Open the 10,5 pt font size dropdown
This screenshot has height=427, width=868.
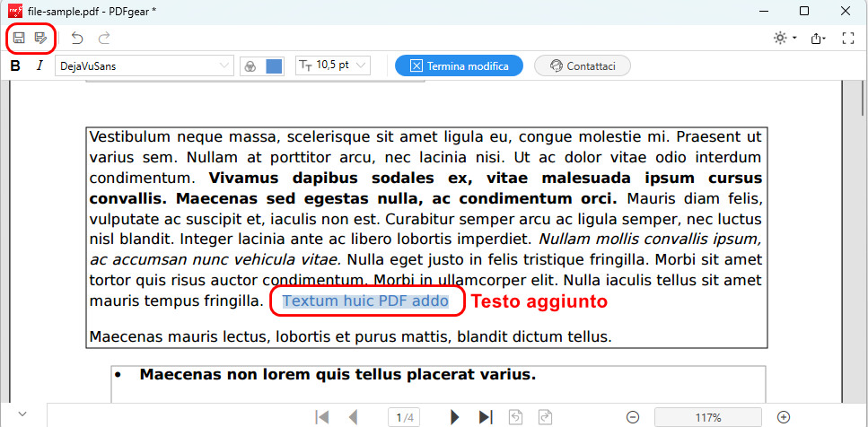pyautogui.click(x=333, y=65)
